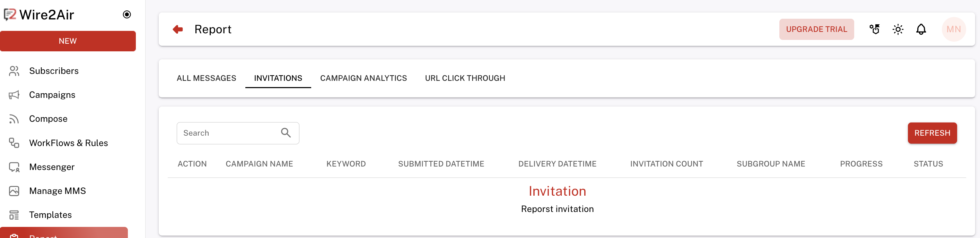Open the guided tour icon beside Upgrade Trial

click(x=875, y=29)
